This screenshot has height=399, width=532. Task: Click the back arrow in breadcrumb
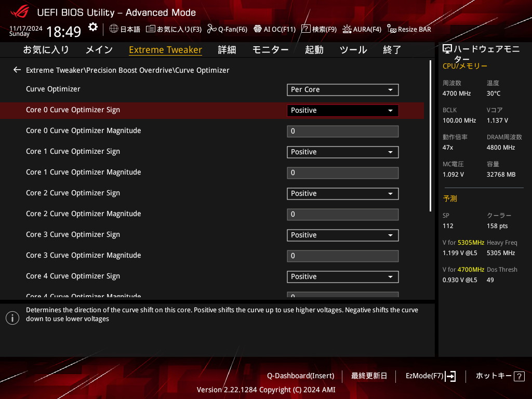tap(17, 70)
